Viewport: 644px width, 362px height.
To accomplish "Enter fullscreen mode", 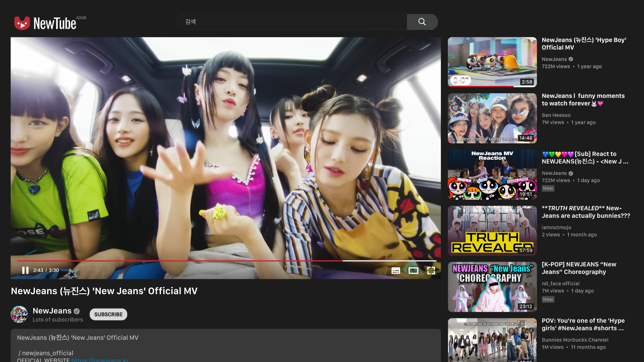I will pos(431,270).
